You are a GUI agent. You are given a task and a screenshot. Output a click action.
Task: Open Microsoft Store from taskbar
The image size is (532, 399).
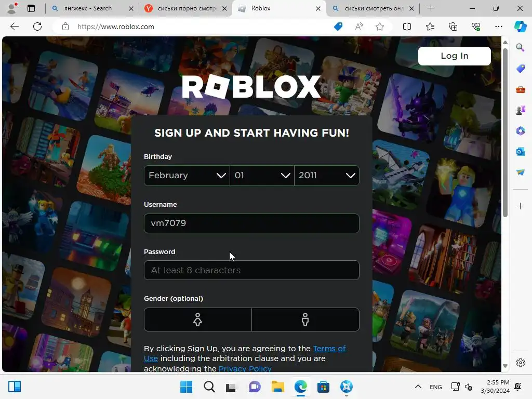tap(323, 387)
